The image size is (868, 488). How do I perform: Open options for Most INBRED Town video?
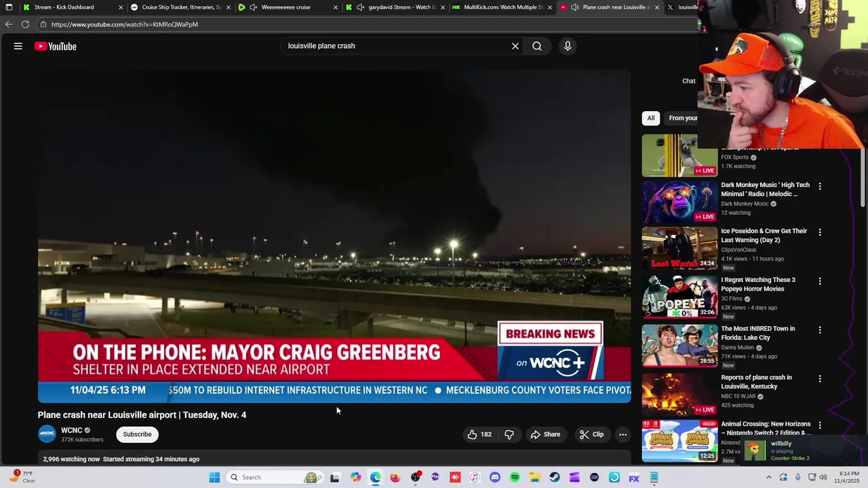[820, 329]
